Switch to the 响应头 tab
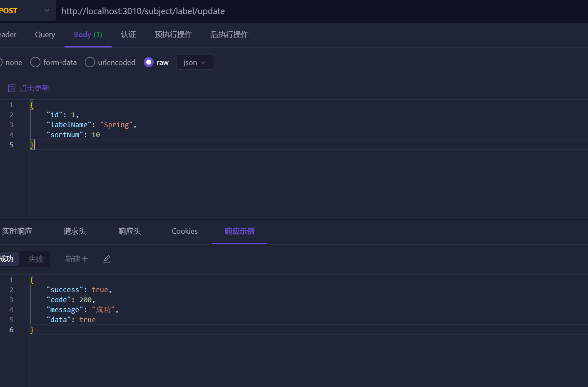This screenshot has height=387, width=588. (130, 231)
